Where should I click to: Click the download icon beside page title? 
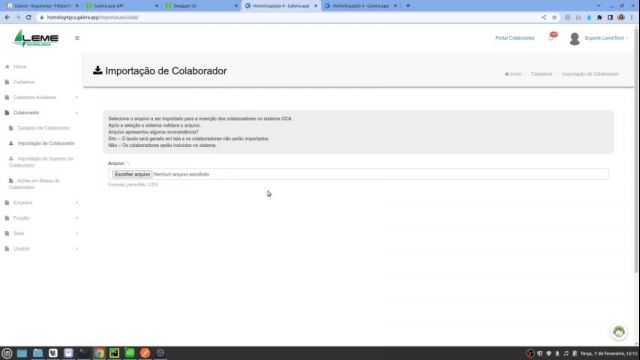(x=98, y=70)
